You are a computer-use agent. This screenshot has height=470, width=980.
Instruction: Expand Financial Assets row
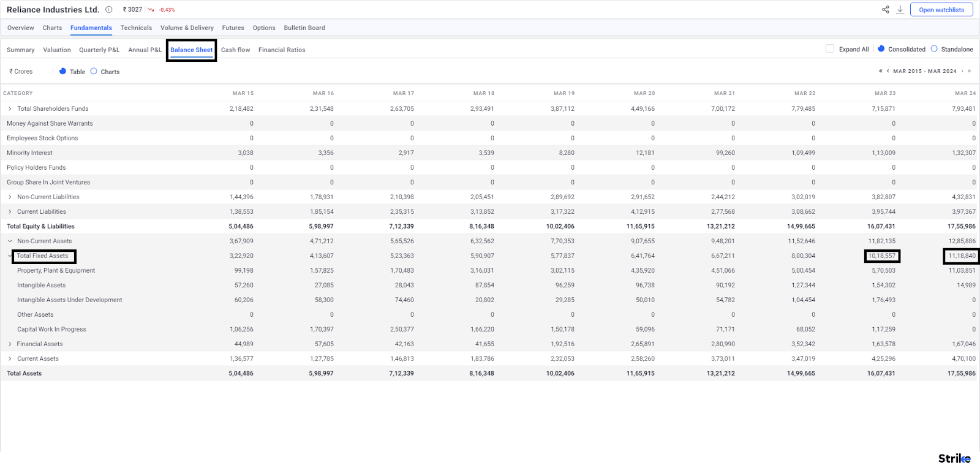10,344
